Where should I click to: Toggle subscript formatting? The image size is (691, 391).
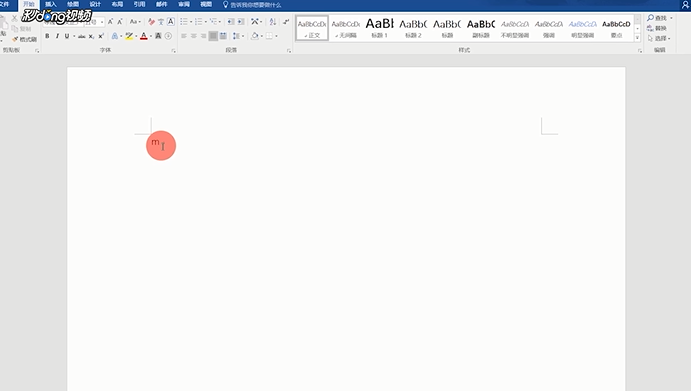pyautogui.click(x=91, y=36)
